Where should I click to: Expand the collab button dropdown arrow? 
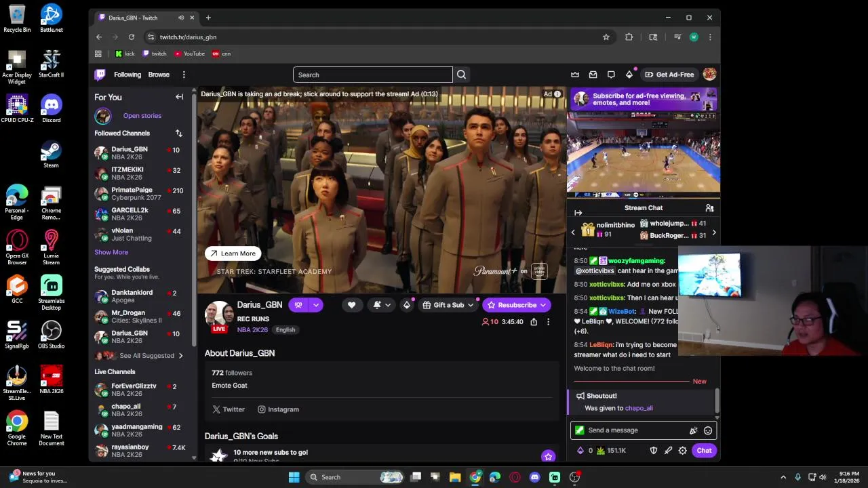tap(315, 305)
